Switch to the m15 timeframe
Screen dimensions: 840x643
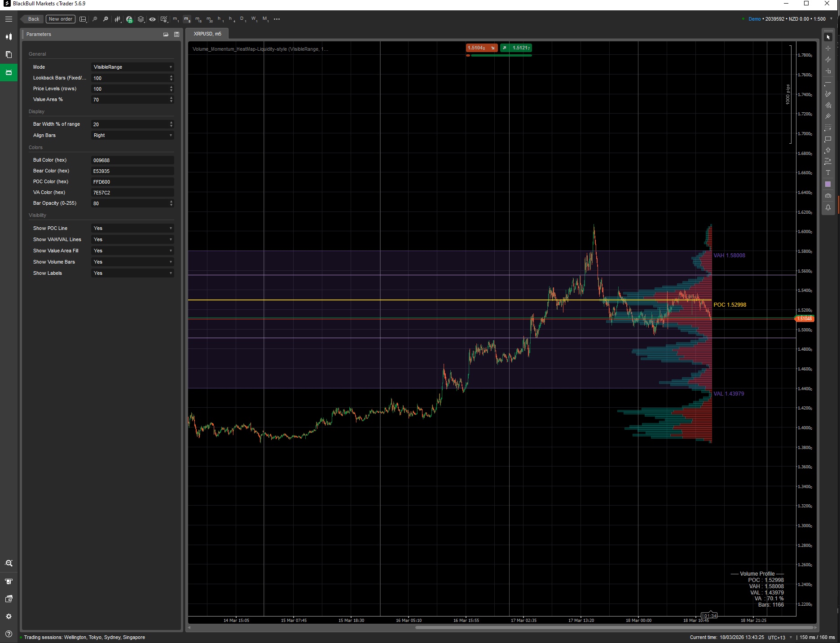click(198, 19)
